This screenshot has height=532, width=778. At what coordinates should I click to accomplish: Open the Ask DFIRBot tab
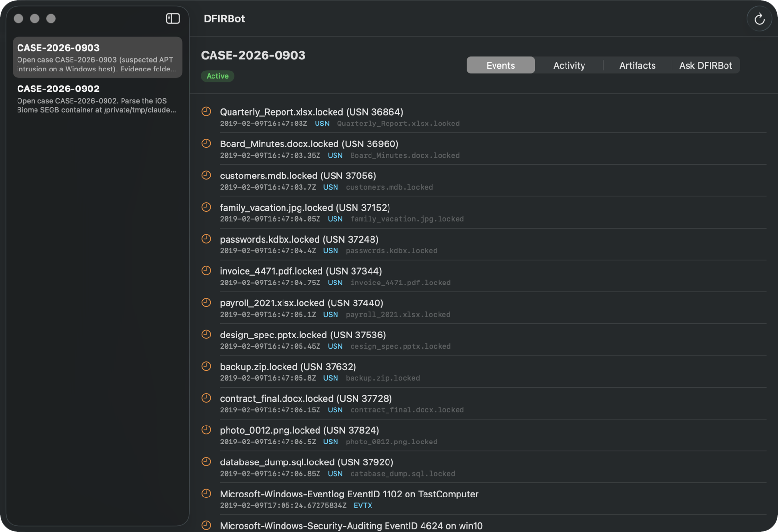click(706, 65)
